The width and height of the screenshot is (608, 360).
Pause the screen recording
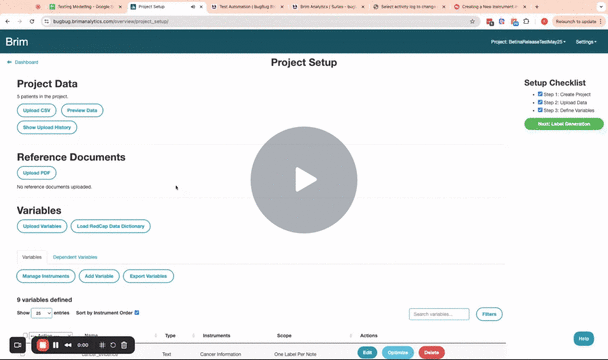(56, 345)
